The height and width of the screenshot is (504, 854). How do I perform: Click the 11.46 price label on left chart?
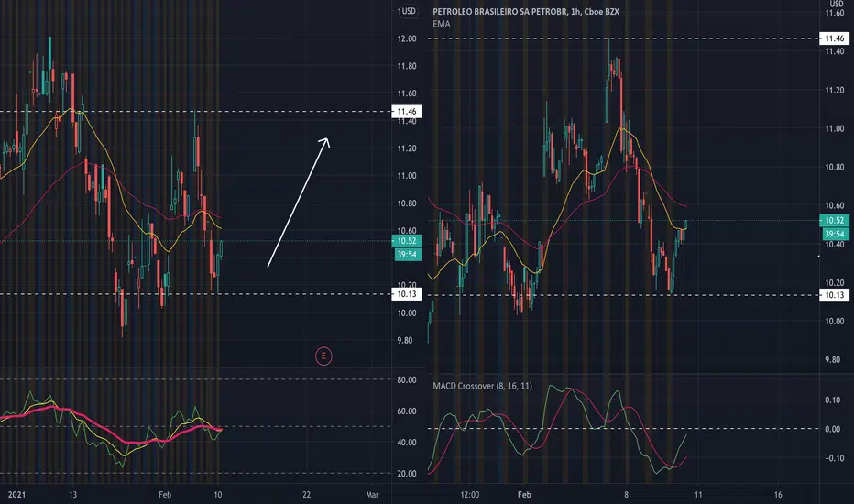point(406,111)
